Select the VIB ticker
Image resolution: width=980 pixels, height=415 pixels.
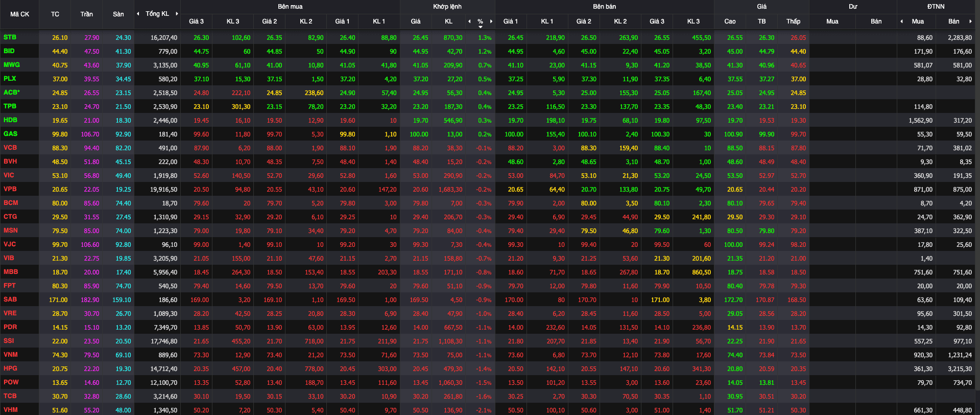(x=9, y=258)
